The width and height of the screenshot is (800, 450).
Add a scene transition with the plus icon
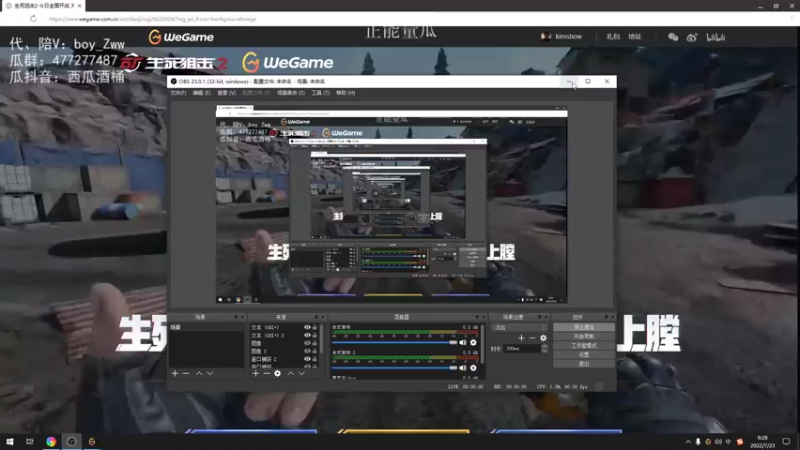(x=521, y=338)
